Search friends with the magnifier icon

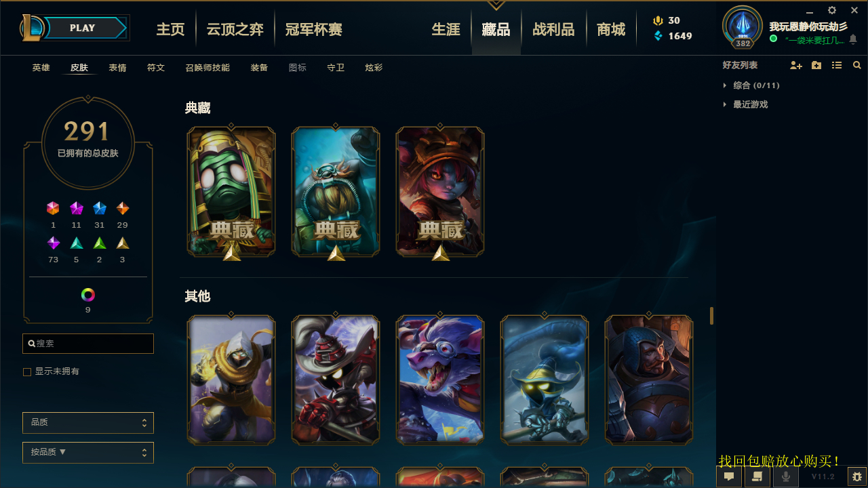point(857,65)
